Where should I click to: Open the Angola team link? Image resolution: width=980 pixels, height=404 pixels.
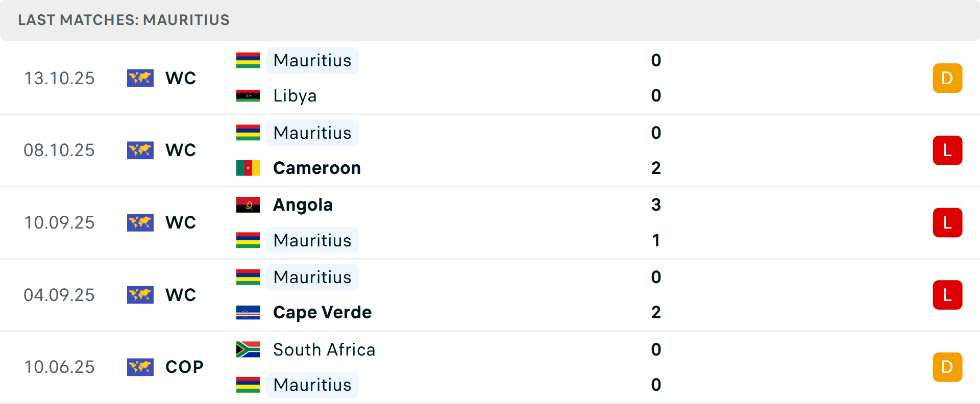(303, 205)
